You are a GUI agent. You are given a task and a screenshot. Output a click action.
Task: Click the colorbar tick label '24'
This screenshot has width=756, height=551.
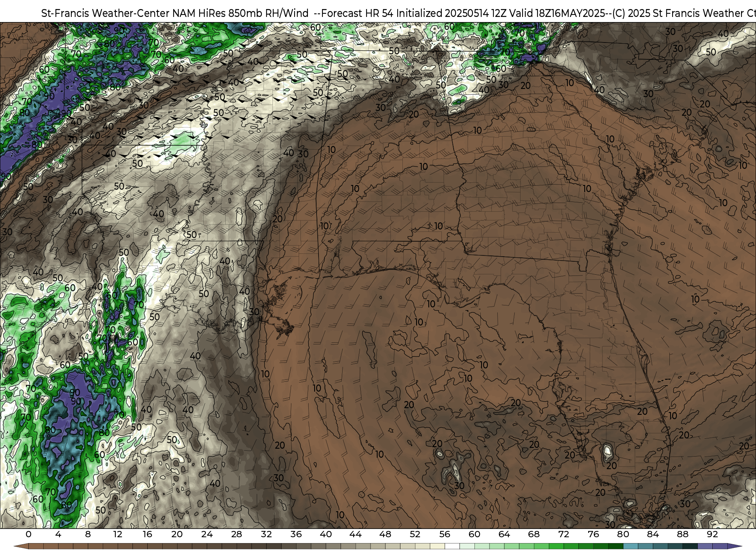pos(207,534)
